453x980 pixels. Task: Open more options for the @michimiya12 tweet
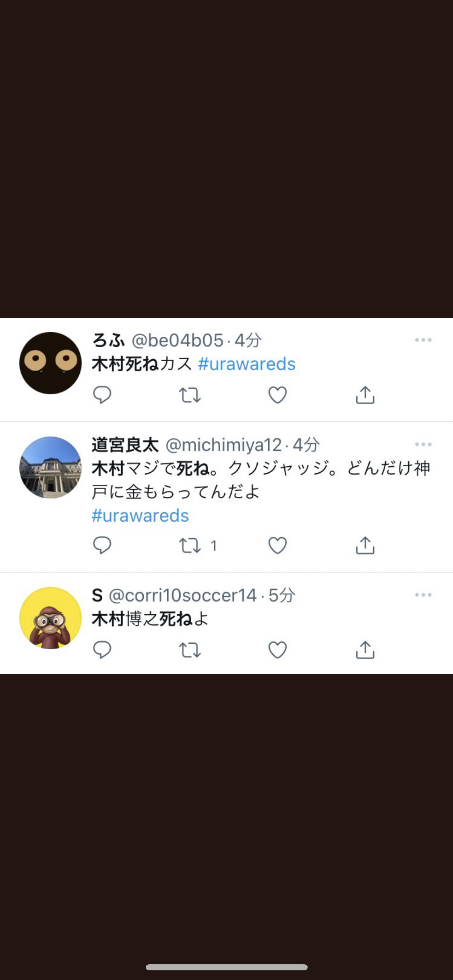click(x=423, y=445)
